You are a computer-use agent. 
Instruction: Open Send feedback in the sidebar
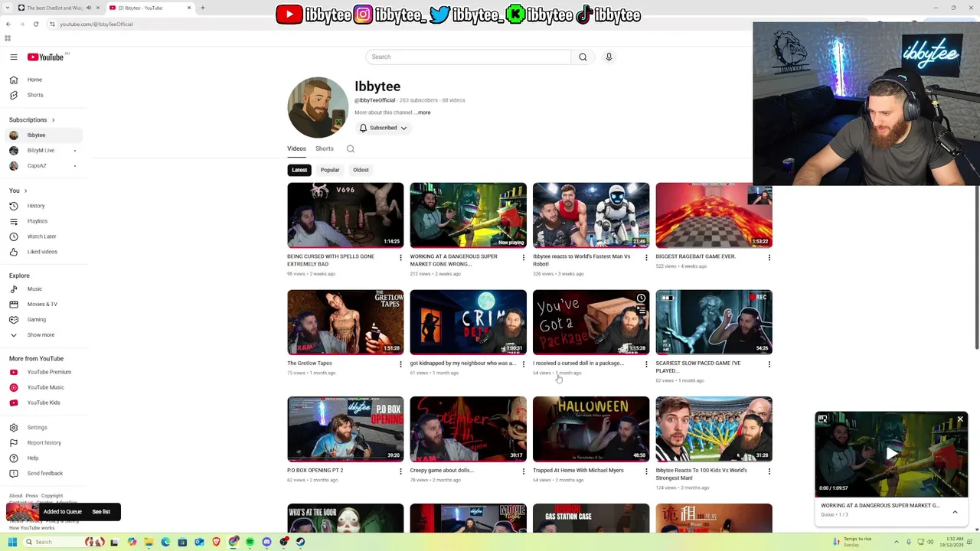coord(44,474)
